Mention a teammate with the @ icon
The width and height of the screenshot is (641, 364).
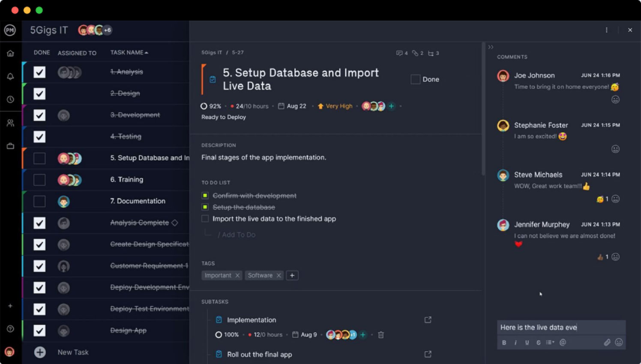coord(563,343)
